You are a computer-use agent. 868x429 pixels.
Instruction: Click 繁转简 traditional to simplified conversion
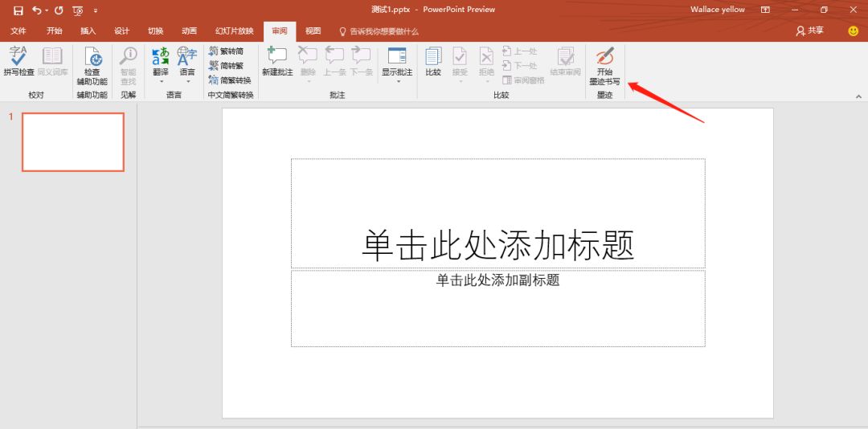click(226, 51)
